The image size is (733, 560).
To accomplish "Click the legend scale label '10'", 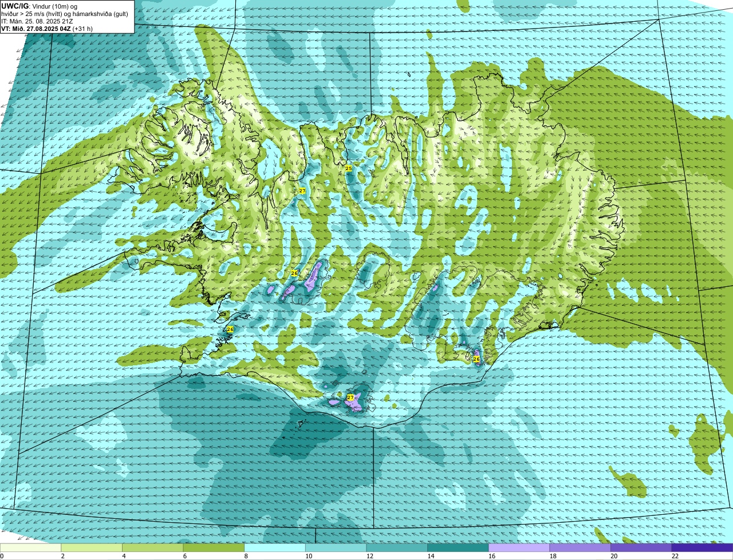I will tap(309, 556).
